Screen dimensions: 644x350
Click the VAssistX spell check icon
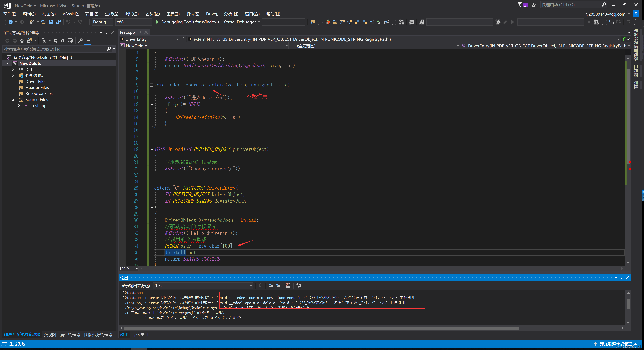pos(379,22)
